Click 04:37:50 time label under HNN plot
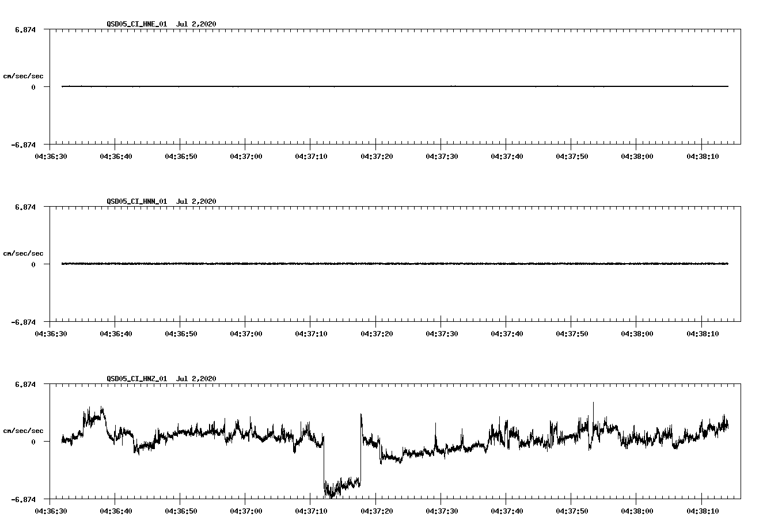This screenshot has width=782, height=532. coord(572,333)
